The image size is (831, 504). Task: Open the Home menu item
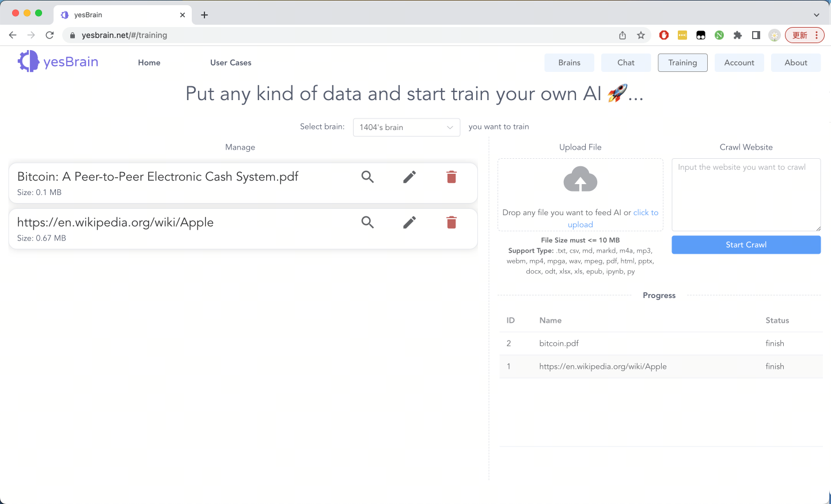[149, 63]
